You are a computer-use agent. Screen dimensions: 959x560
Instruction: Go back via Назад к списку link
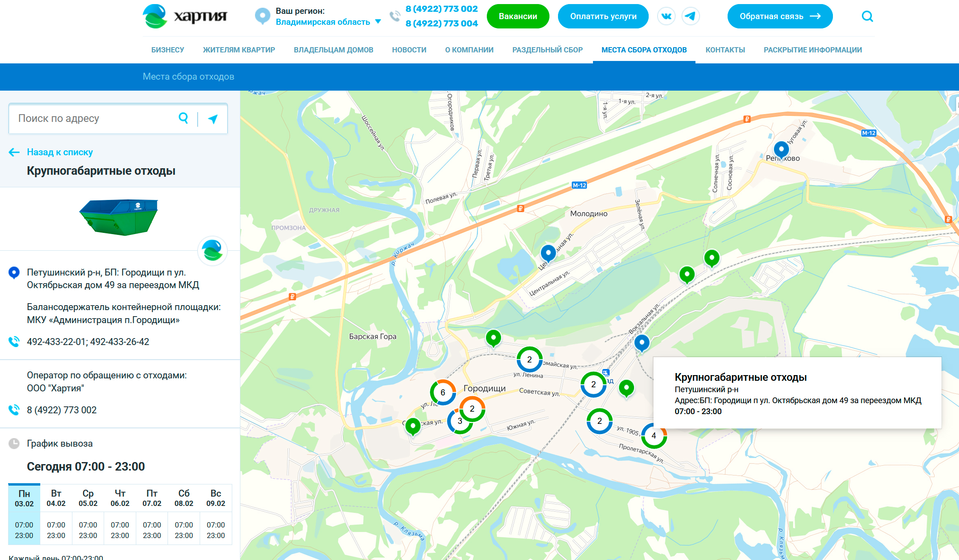point(59,152)
